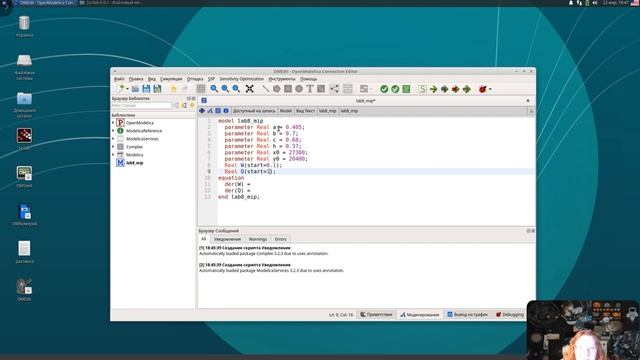
Task: Select the ModelicaReference tree item label
Action: [144, 131]
